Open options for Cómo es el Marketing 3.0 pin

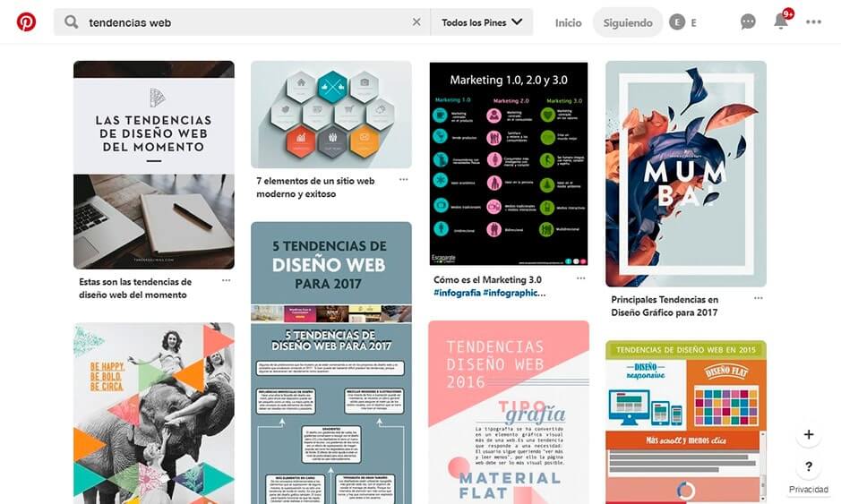click(x=581, y=278)
